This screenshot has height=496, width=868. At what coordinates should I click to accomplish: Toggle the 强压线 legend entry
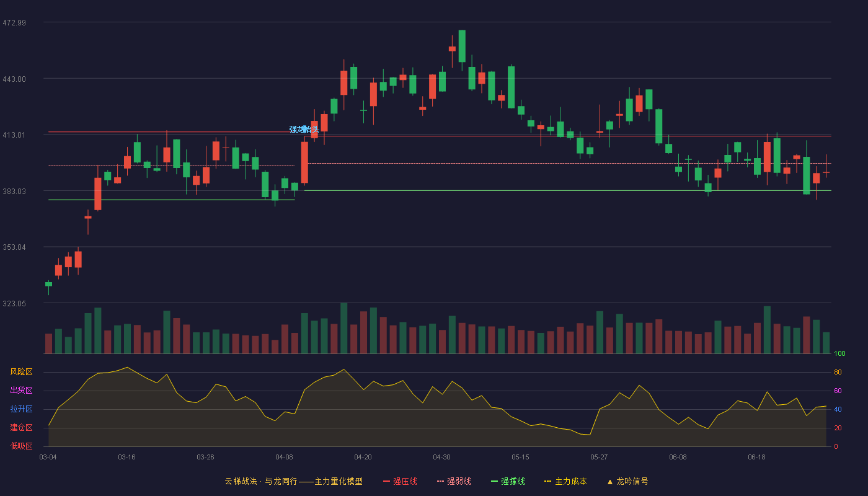coord(400,481)
